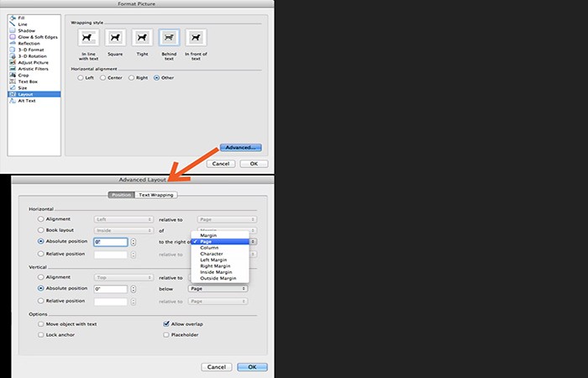The height and width of the screenshot is (378, 588).
Task: Click horizontal absolute position input field
Action: pyautogui.click(x=111, y=242)
